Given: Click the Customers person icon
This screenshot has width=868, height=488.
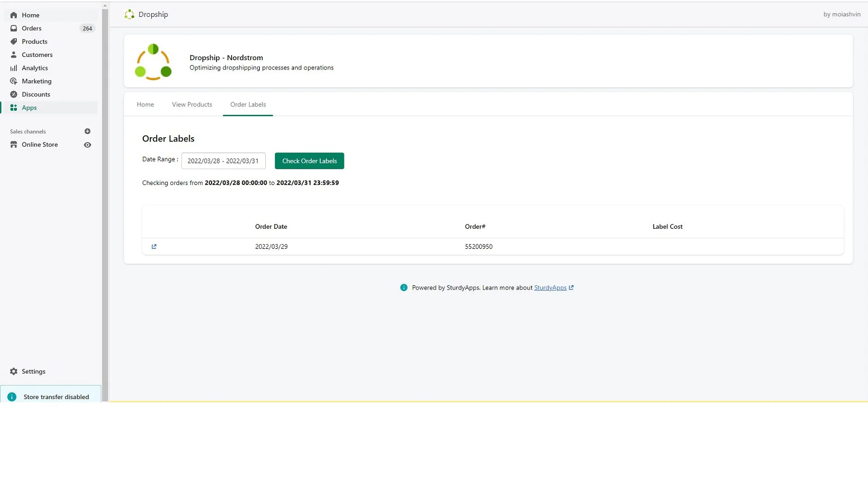Looking at the screenshot, I should (14, 55).
